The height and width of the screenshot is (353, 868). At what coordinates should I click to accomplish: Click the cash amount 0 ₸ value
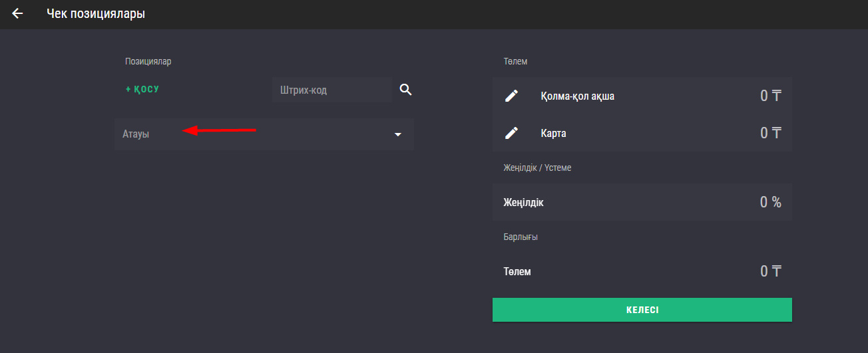pyautogui.click(x=771, y=96)
